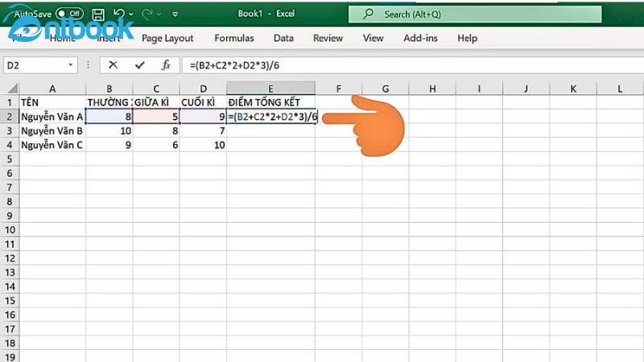Select column A header
The height and width of the screenshot is (362, 644).
tap(52, 88)
